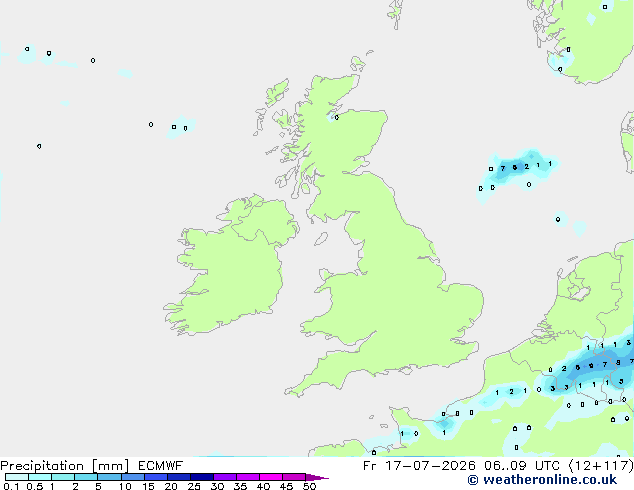Click legend label "35"
The height and width of the screenshot is (490, 634).
point(240,486)
